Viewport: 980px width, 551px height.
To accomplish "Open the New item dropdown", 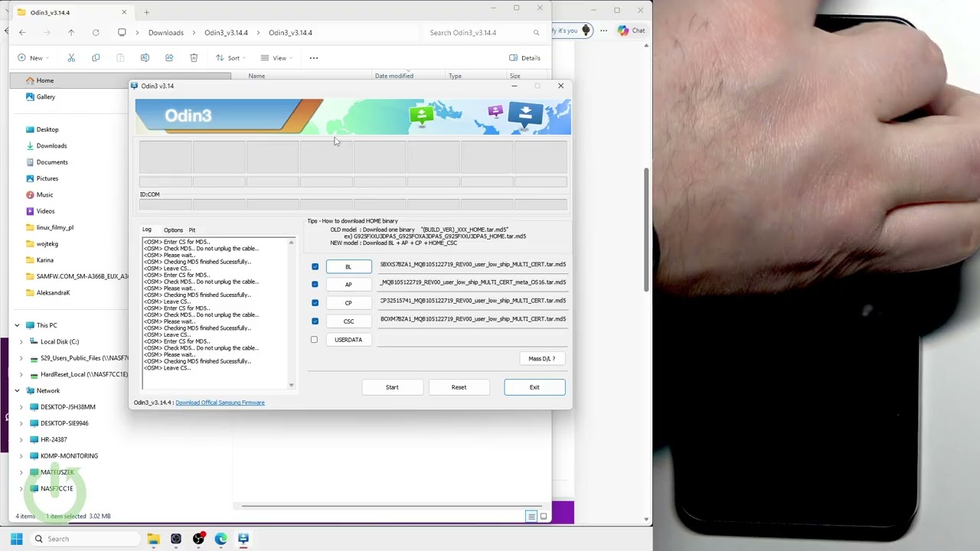I will pyautogui.click(x=32, y=58).
